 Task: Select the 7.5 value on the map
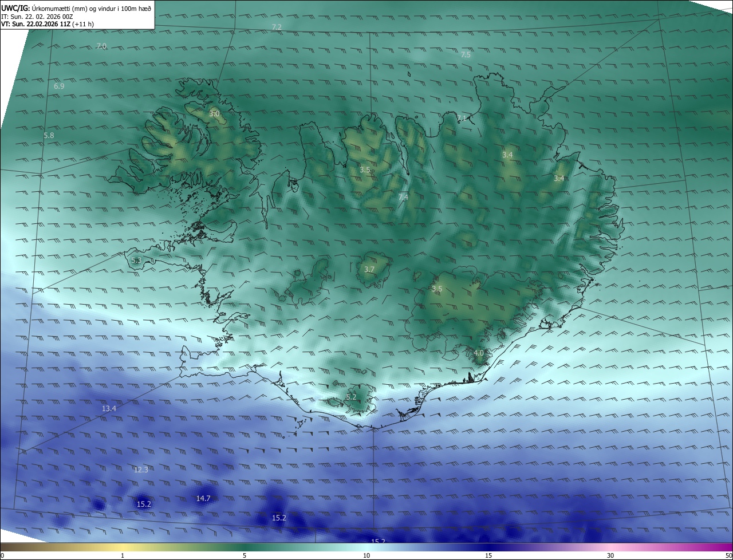[x=466, y=54]
